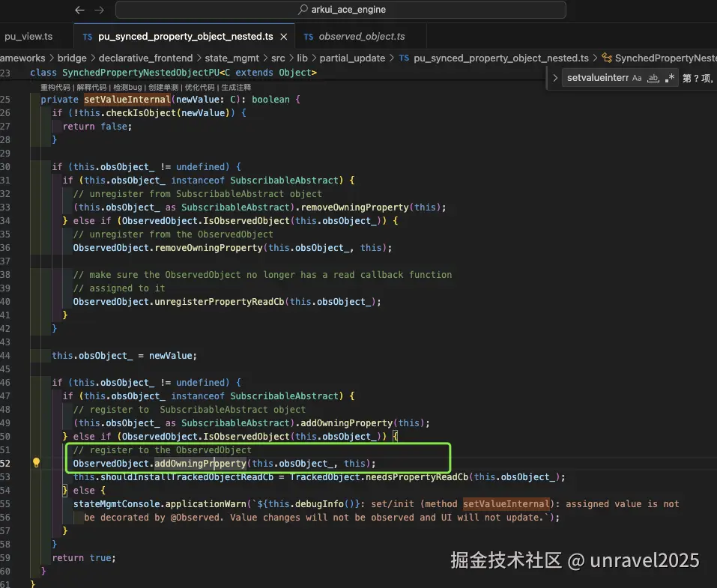Click 'return false;' on line 27
717x588 pixels.
[x=97, y=126]
